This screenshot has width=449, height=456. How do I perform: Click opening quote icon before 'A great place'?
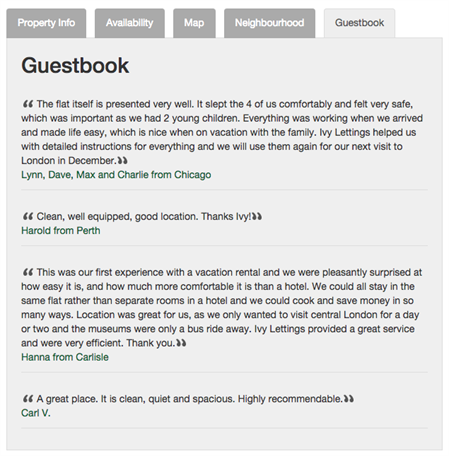(x=28, y=399)
